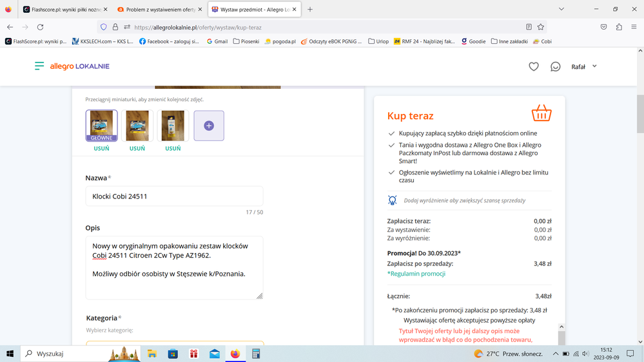Open the favorites heart icon
644x362 pixels.
pos(534,66)
